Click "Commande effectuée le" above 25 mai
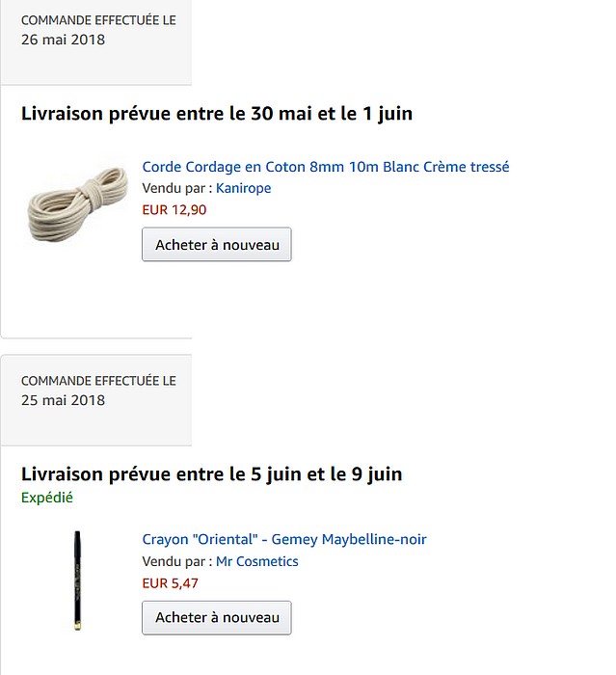Screen dimensions: 616x675 click(x=98, y=381)
